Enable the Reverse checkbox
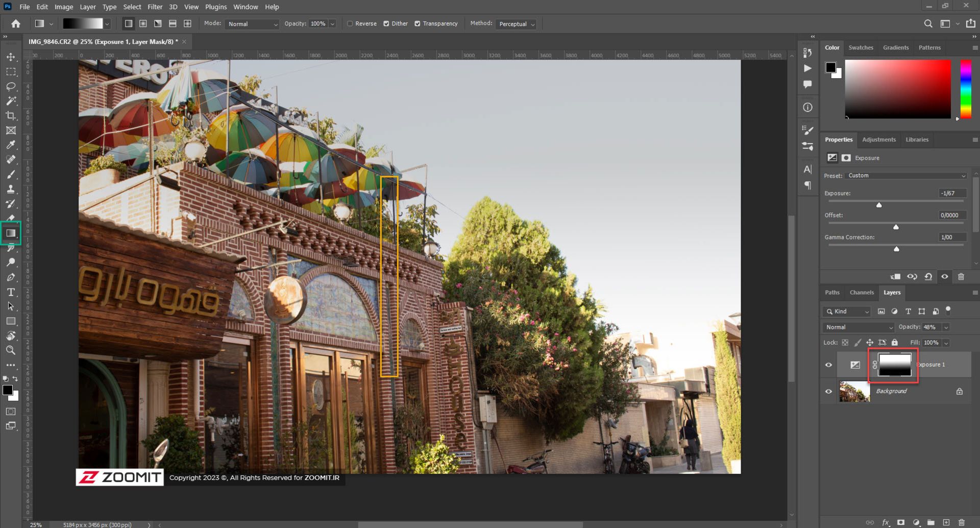980x528 pixels. pyautogui.click(x=350, y=23)
